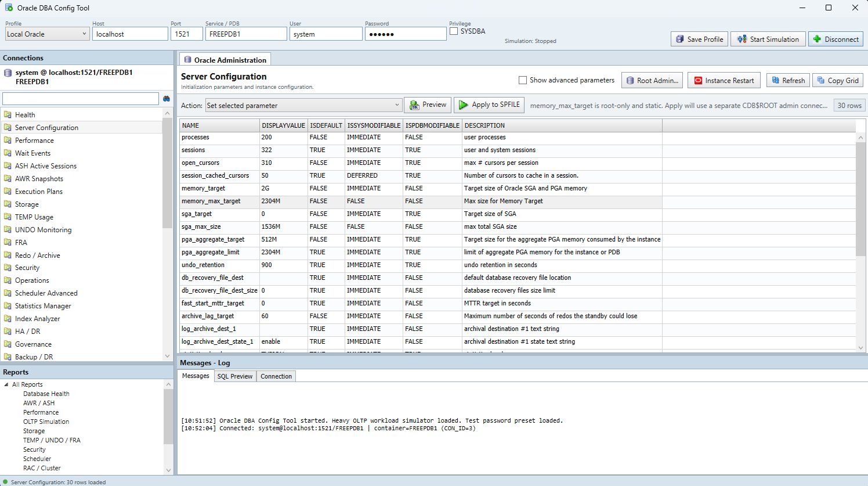Open AWR Snapshots section
This screenshot has width=868, height=486.
[39, 179]
